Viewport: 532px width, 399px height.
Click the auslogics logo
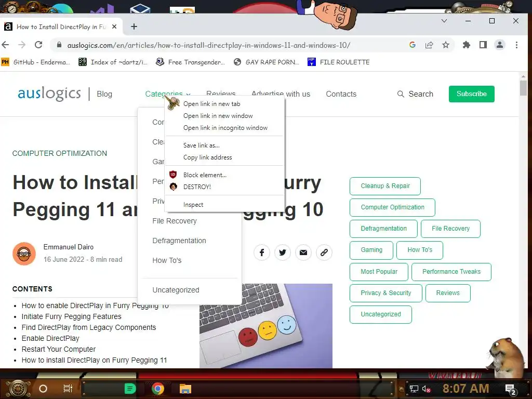coord(49,94)
